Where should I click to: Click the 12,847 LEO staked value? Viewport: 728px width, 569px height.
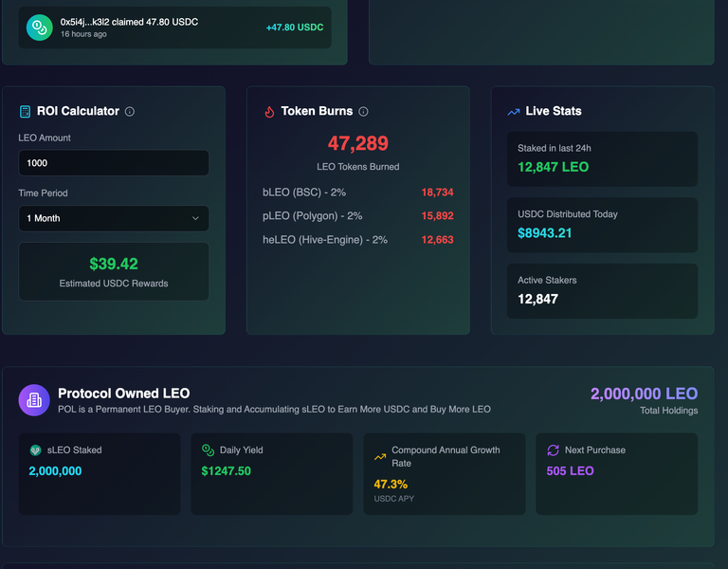click(553, 167)
